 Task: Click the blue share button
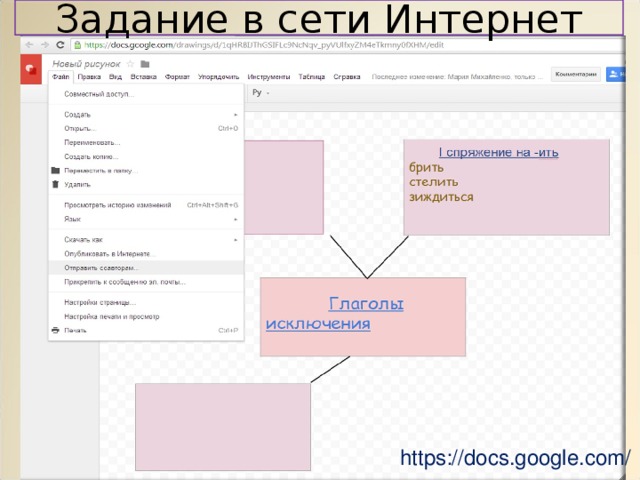(x=616, y=74)
